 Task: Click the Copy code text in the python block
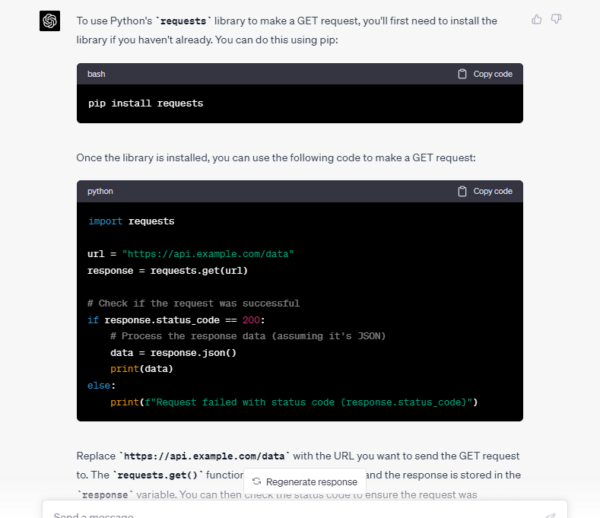[492, 191]
